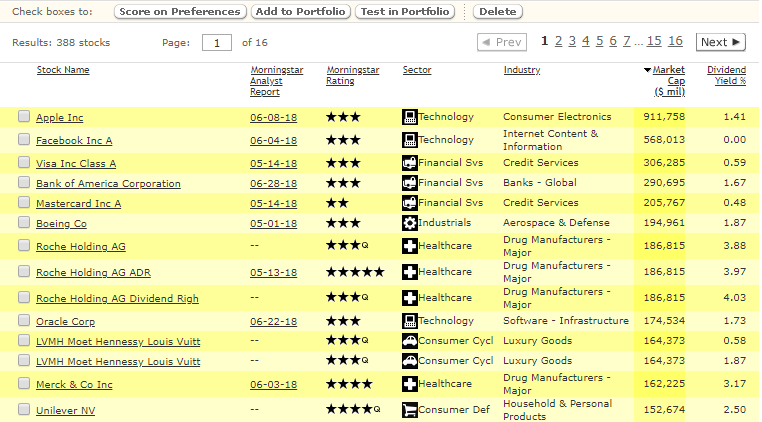Jump to last results page 16
Screen dimensions: 762x422
(675, 42)
